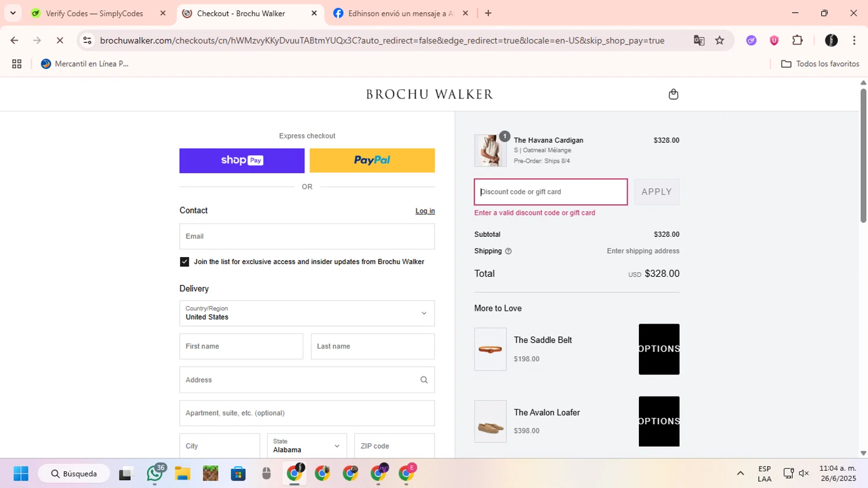Screen dimensions: 868x488
Task: Focus the Address field
Action: [307, 380]
